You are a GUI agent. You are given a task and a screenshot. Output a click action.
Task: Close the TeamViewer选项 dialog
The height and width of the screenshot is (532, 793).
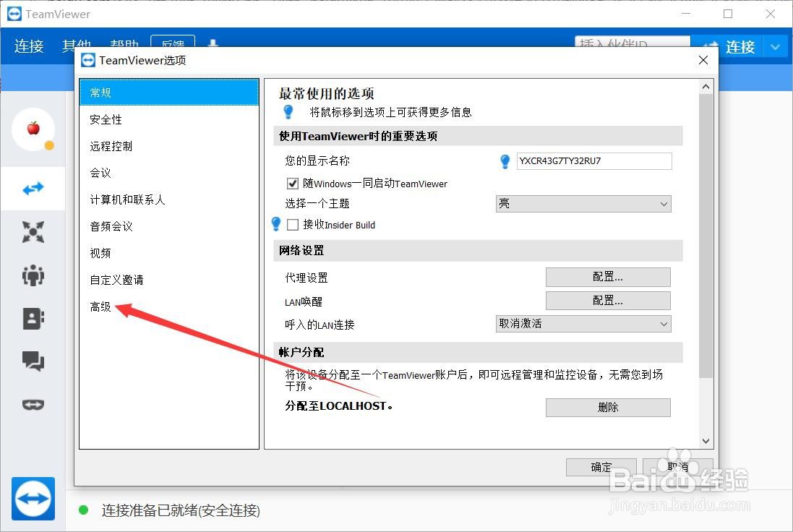pos(703,60)
